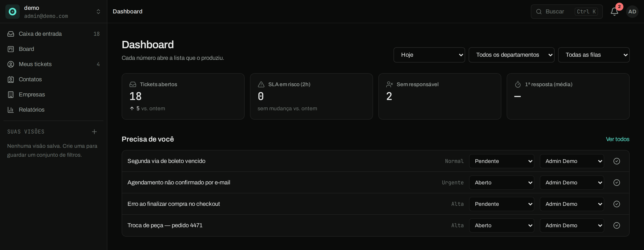Resolve Troca de peça ticket check icon

(616, 225)
